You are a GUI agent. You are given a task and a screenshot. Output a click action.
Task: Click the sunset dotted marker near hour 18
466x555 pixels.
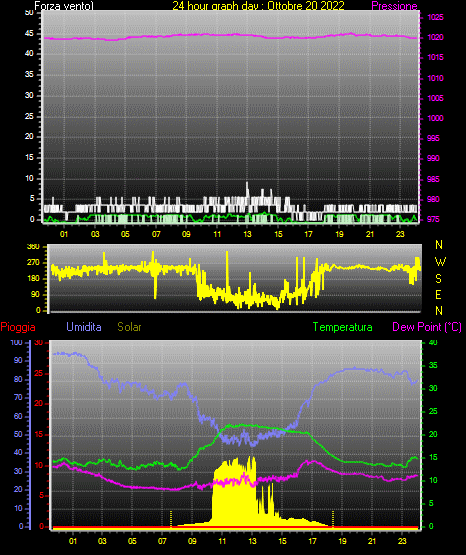(333, 519)
